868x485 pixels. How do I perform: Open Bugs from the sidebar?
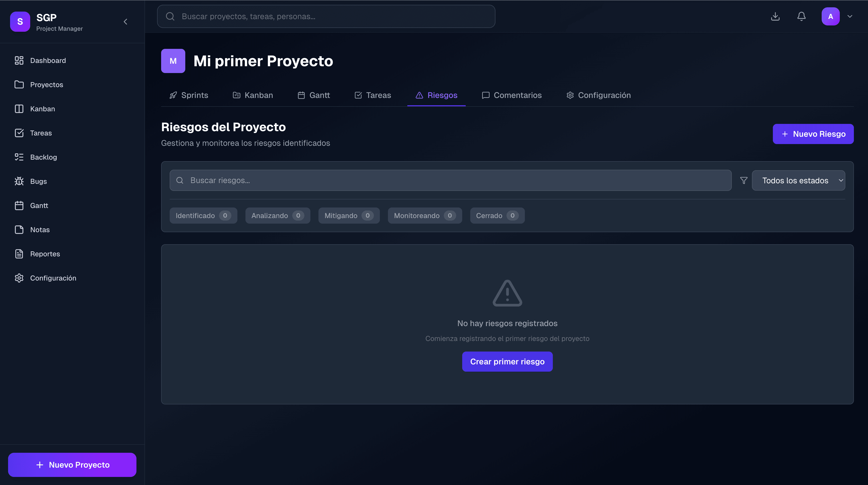tap(39, 181)
